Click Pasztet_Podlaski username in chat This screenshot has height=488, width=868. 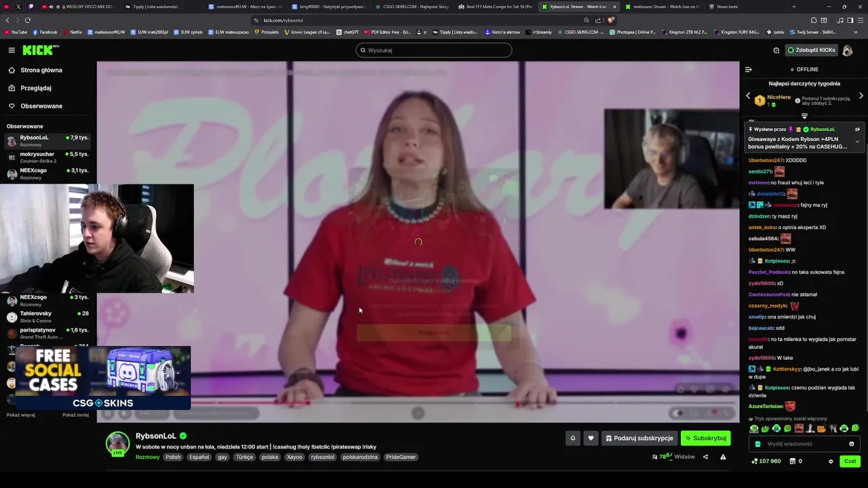pyautogui.click(x=769, y=272)
